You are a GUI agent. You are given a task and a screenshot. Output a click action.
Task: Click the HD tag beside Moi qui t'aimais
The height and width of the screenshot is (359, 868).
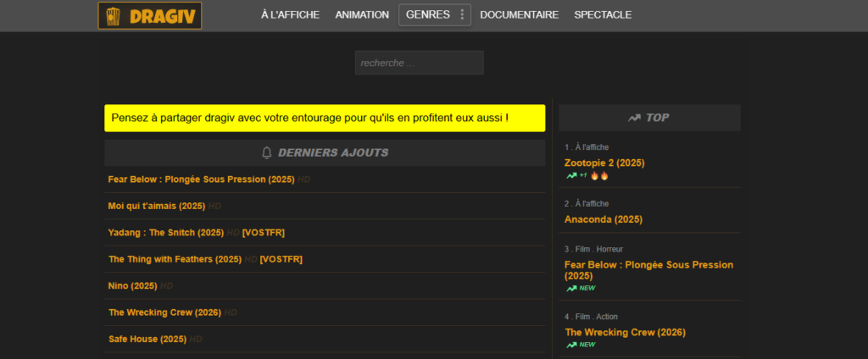click(214, 207)
